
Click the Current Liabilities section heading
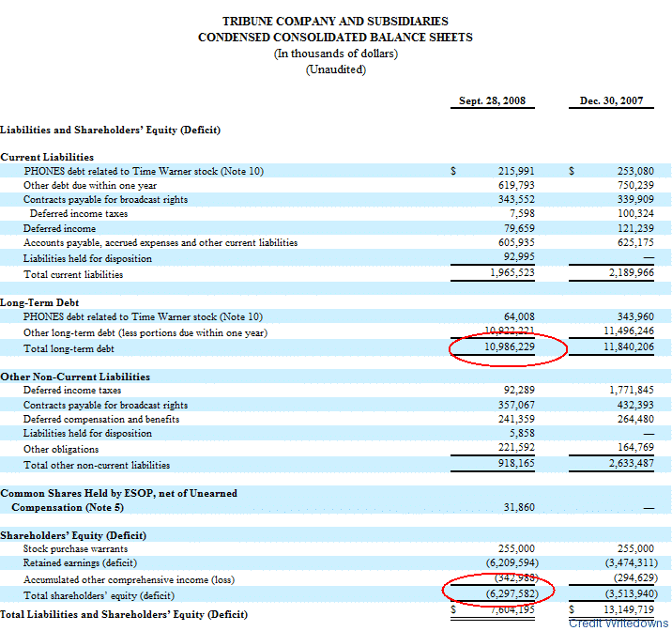[47, 157]
